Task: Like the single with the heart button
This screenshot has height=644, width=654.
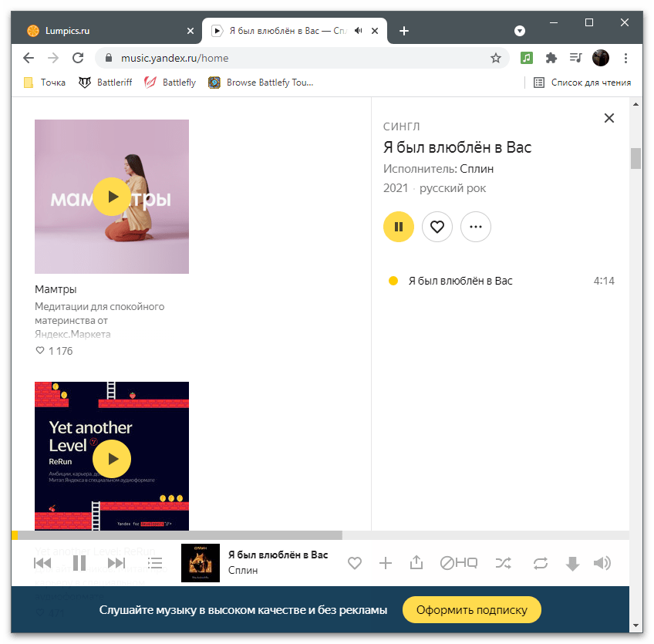Action: (437, 227)
